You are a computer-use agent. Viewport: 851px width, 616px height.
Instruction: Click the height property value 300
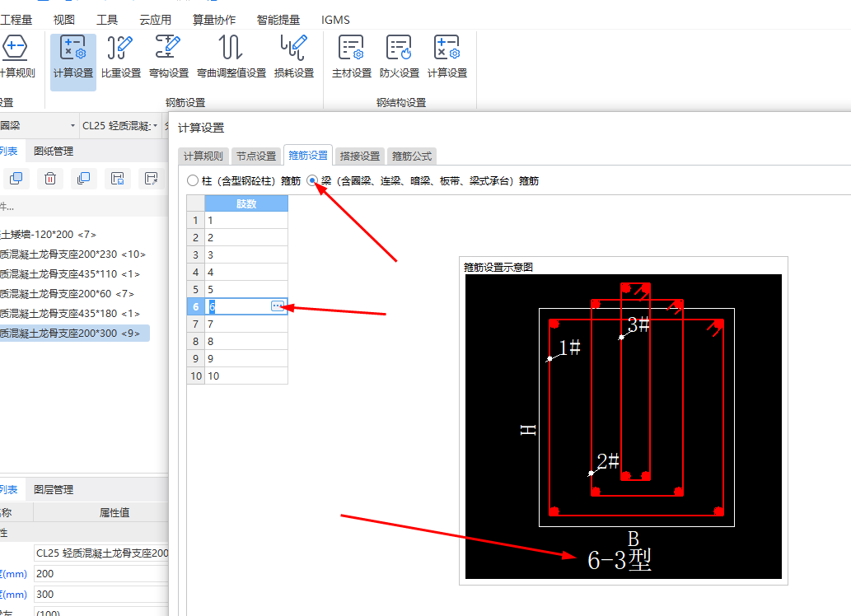tap(101, 595)
